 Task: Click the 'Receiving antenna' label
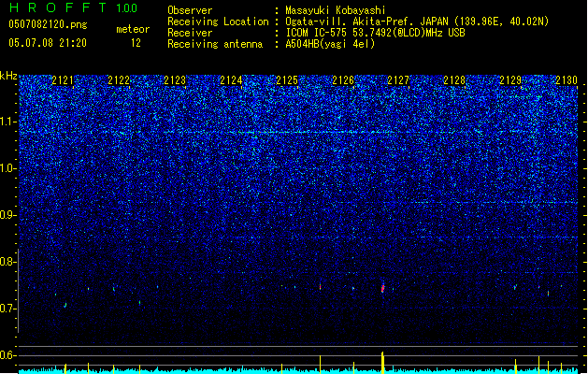215,44
